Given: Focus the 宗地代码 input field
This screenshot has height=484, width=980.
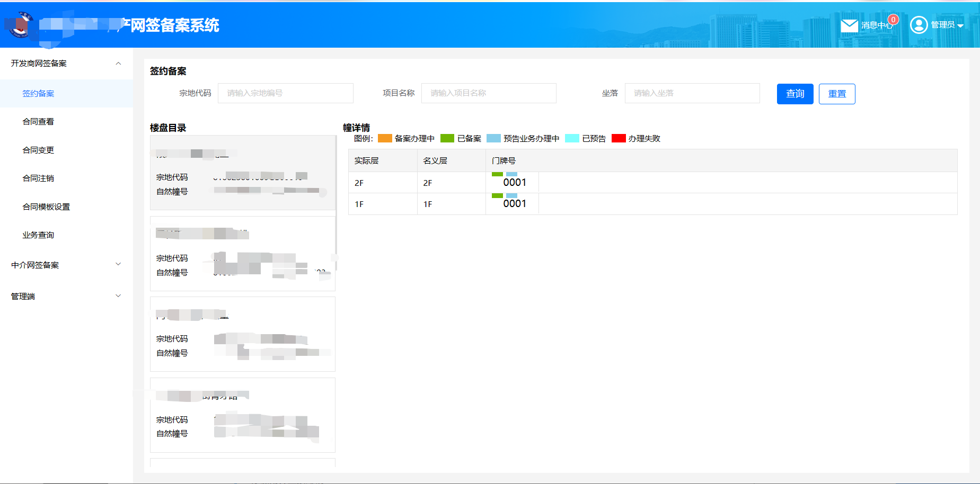Looking at the screenshot, I should tap(286, 93).
